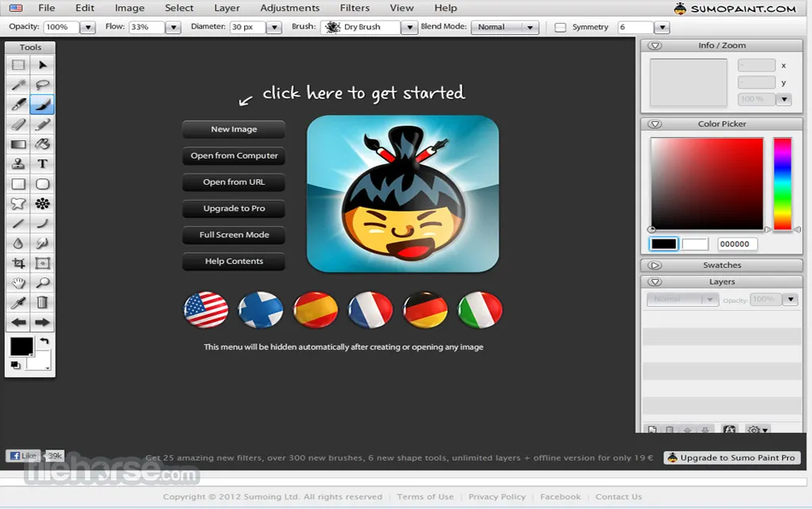
Task: Click the New Image button
Action: point(233,129)
